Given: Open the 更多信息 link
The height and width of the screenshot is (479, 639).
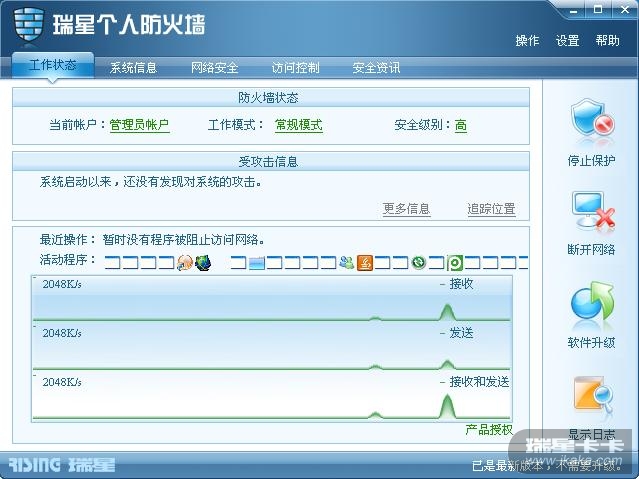Looking at the screenshot, I should tap(406, 209).
